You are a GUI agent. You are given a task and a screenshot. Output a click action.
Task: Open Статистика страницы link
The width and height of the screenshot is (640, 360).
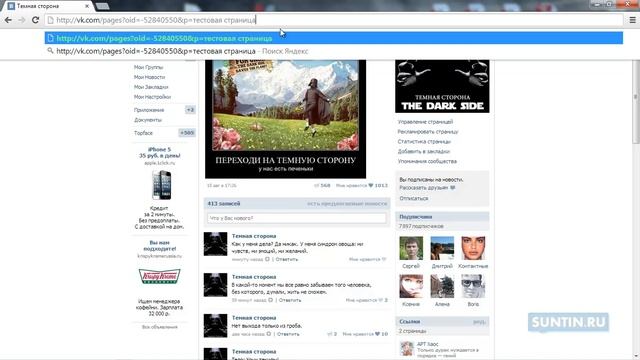coord(424,141)
